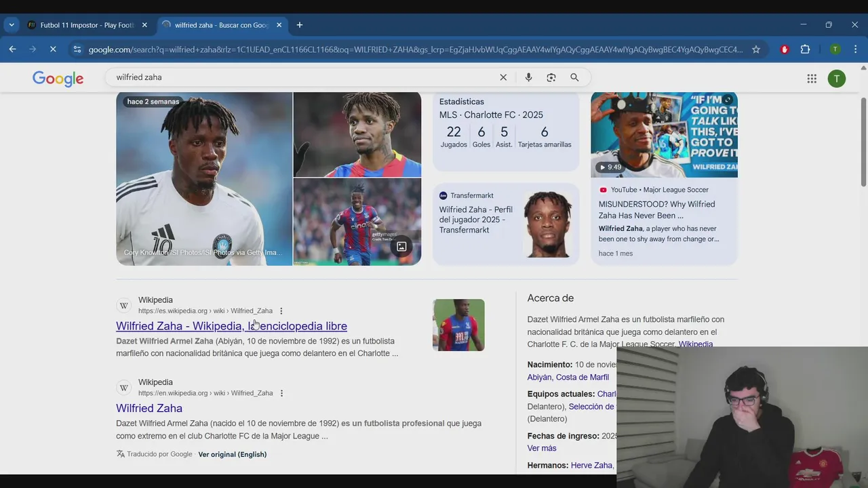Viewport: 868px width, 488px height.
Task: Open a new browser tab
Action: pos(300,25)
